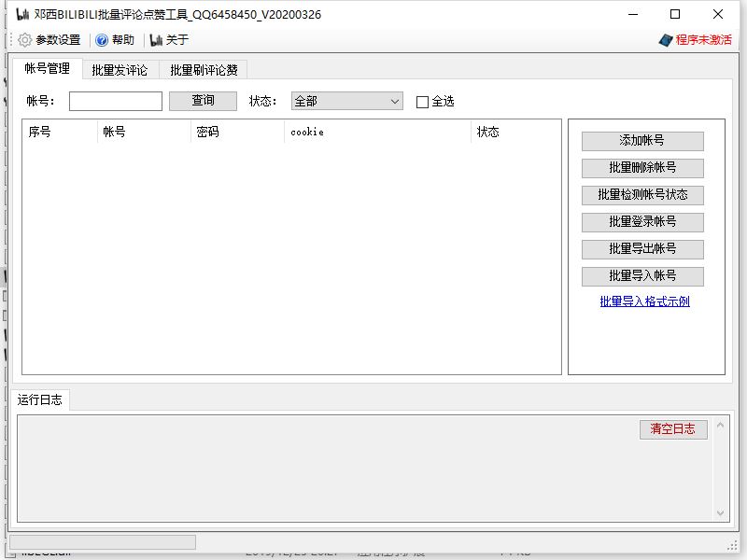
Task: Open the 批量导入格式示例 link
Action: tap(644, 301)
